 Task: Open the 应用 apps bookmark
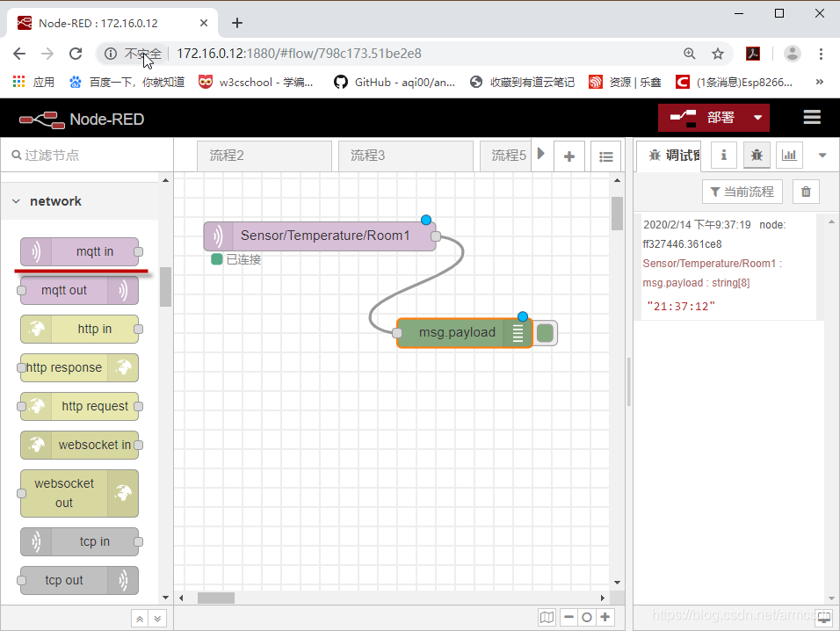click(x=33, y=82)
